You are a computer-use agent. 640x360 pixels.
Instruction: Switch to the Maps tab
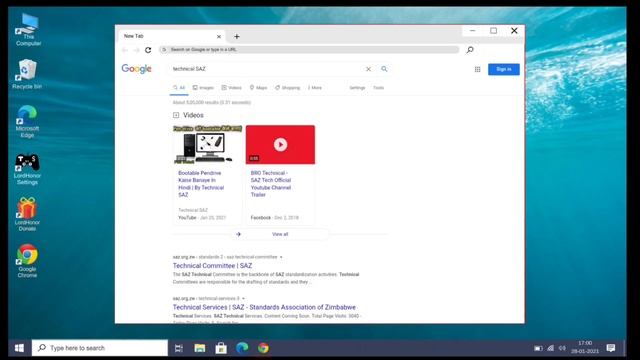coord(258,88)
